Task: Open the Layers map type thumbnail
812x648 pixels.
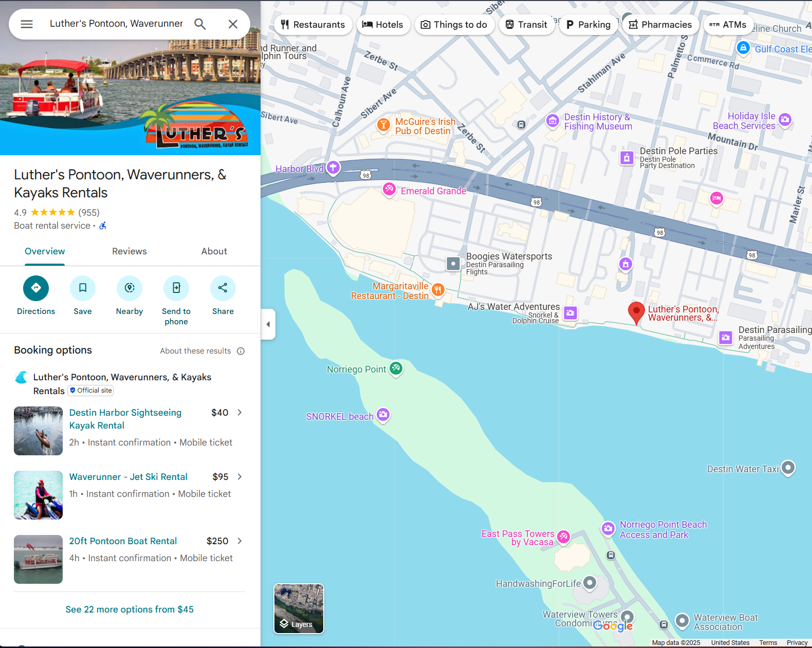Action: point(299,608)
